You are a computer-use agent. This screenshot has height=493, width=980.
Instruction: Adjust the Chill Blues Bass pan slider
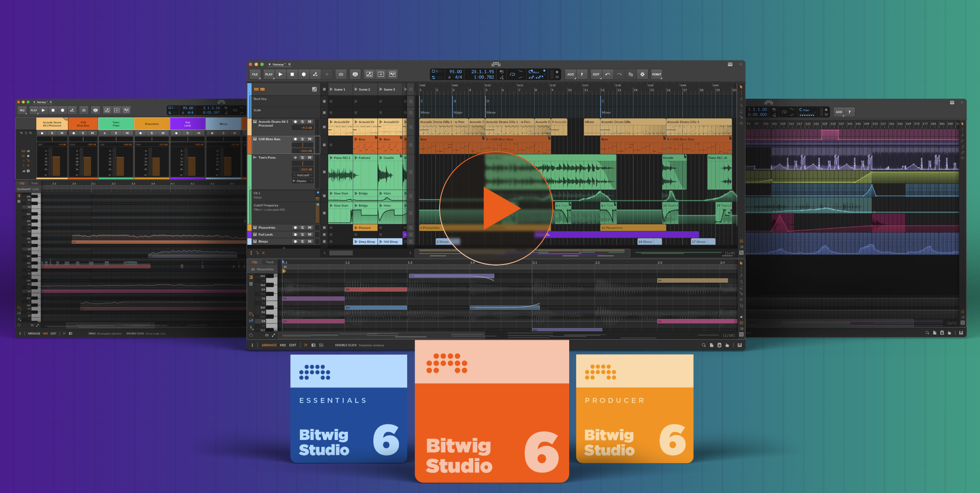pos(303,145)
